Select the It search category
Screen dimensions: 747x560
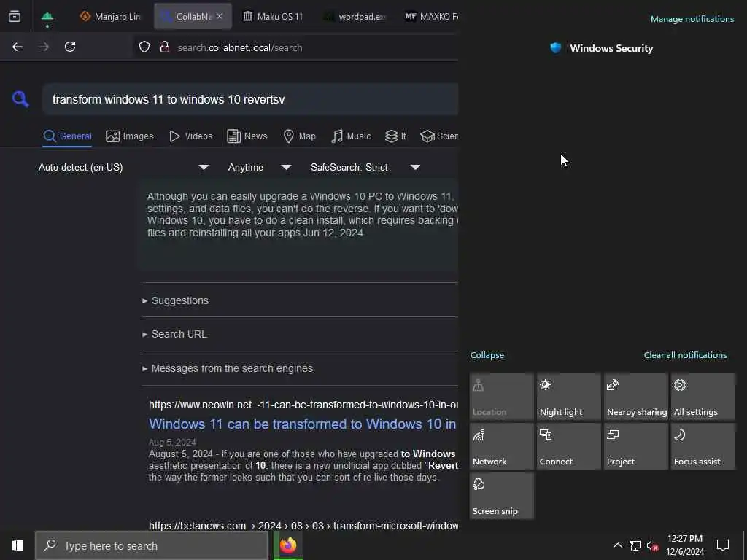click(395, 136)
